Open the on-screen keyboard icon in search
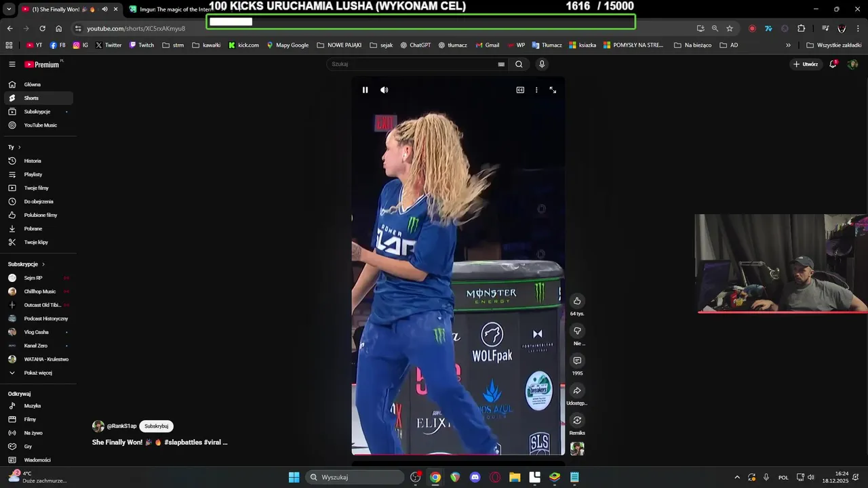Screen dimensions: 868x488 [x=501, y=64]
